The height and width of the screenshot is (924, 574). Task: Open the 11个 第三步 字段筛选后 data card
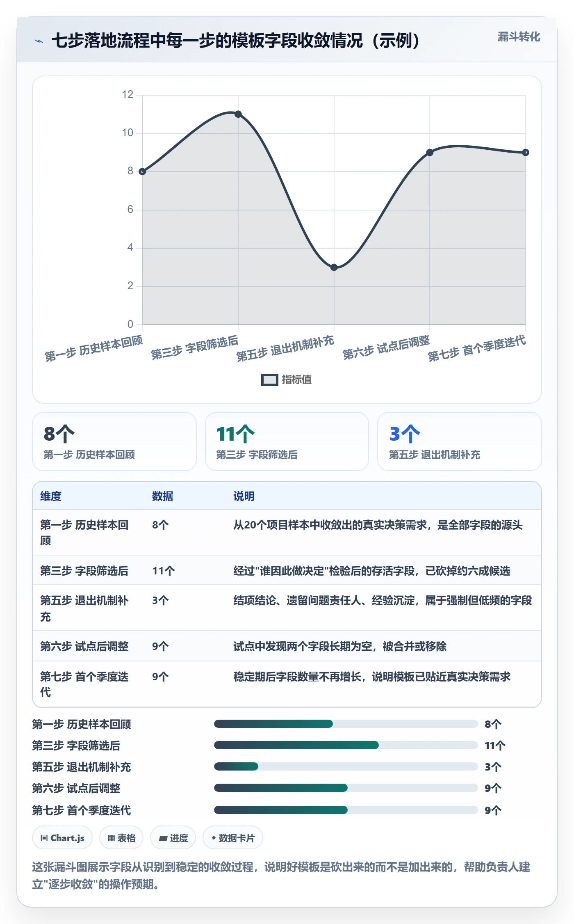[x=287, y=441]
